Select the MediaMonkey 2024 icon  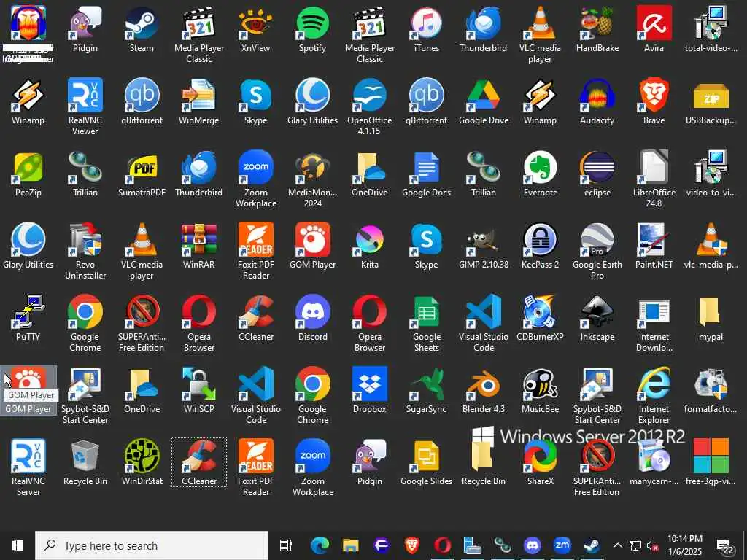coord(312,179)
